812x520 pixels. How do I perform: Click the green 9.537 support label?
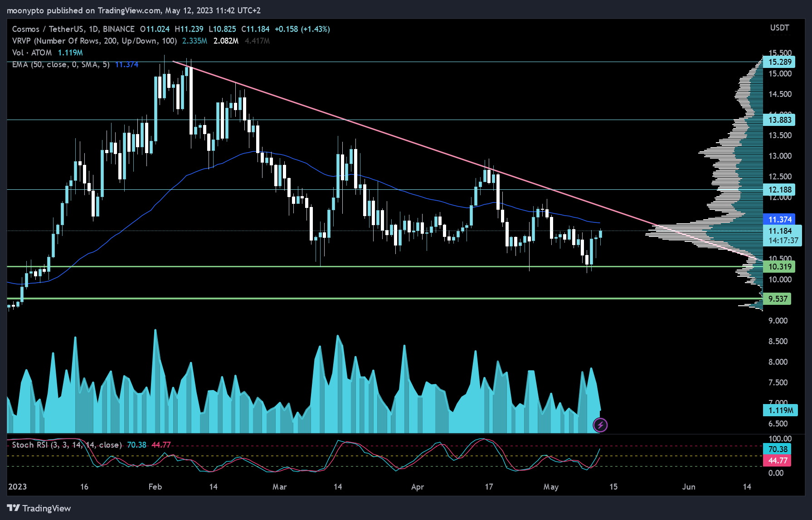(778, 299)
